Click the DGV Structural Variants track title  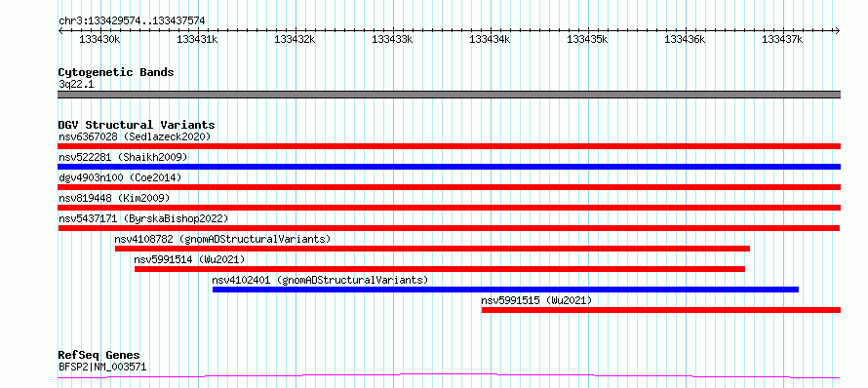coord(137,125)
